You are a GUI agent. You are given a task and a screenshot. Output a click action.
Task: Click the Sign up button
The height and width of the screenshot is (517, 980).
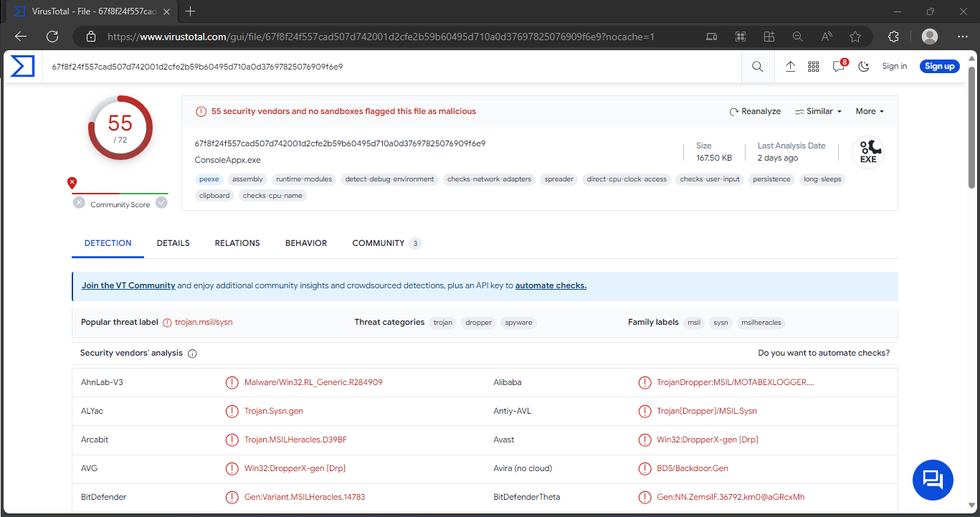tap(939, 66)
